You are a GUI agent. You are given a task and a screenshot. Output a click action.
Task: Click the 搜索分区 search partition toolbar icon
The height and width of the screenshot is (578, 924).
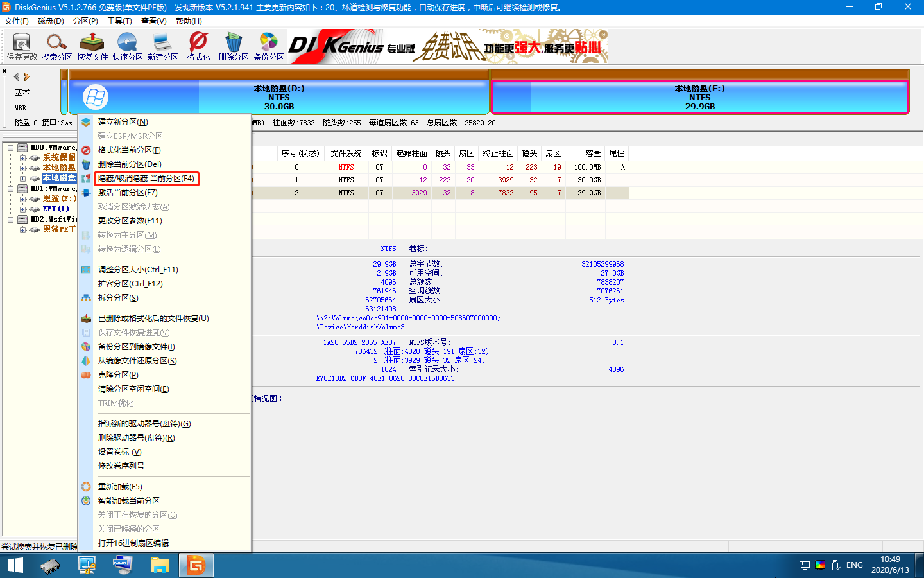point(57,46)
